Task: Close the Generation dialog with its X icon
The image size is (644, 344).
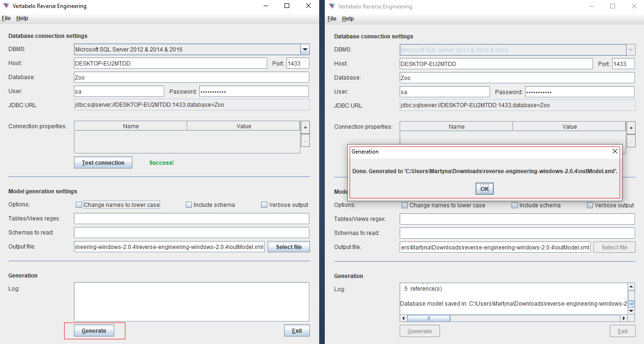Action: [x=615, y=151]
